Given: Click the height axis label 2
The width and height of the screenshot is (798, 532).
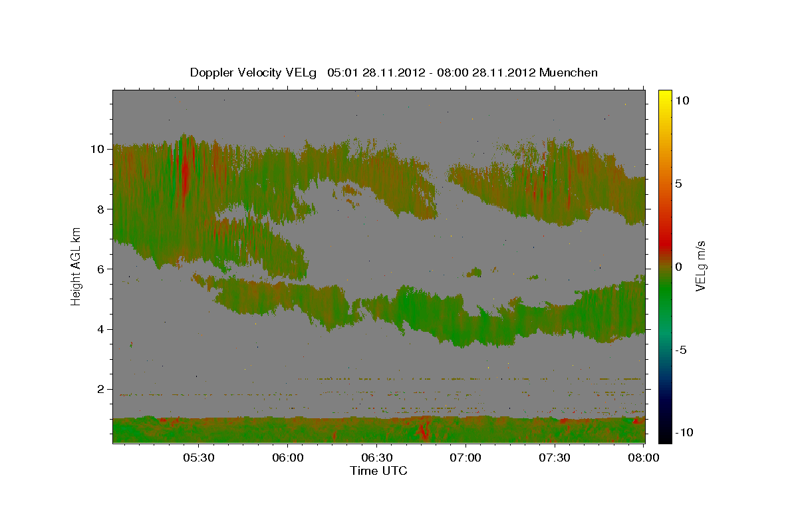Looking at the screenshot, I should [x=100, y=389].
